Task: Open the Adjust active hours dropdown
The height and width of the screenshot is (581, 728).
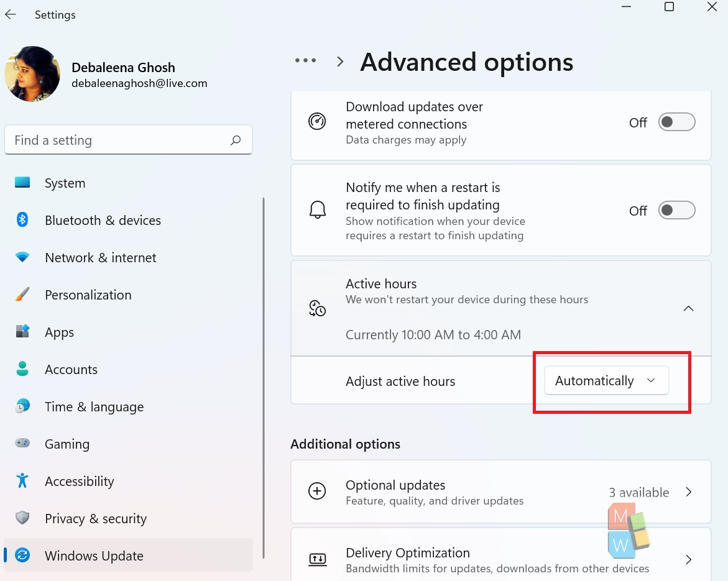Action: (606, 380)
